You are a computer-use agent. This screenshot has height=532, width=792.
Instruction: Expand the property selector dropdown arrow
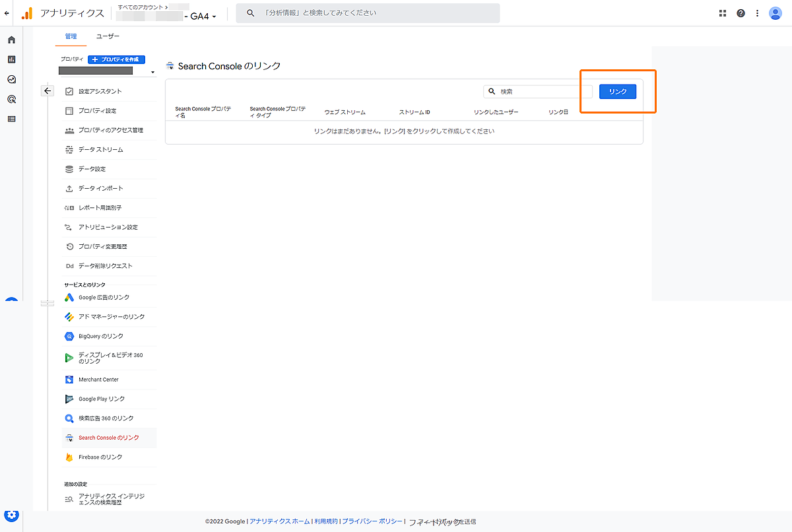152,72
